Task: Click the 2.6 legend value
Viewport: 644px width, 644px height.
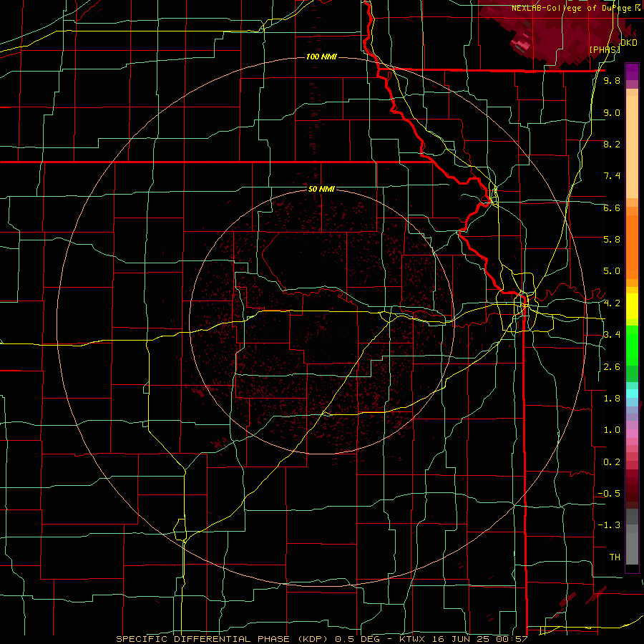Action: coord(612,367)
